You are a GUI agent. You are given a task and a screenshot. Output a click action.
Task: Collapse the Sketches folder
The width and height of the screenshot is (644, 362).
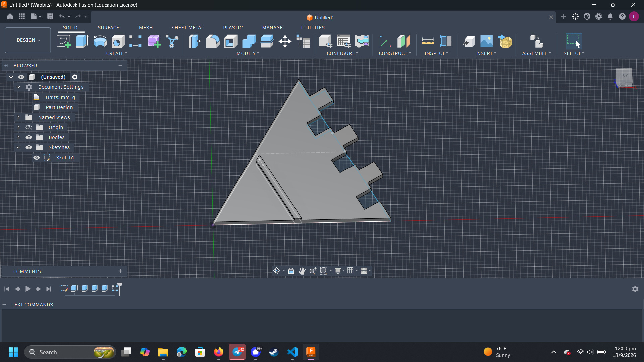pyautogui.click(x=18, y=147)
